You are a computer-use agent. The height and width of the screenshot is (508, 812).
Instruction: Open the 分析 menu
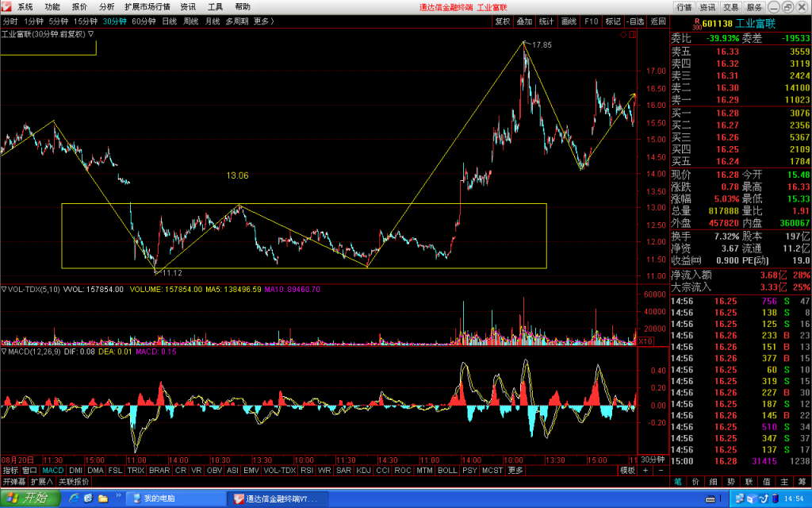[x=106, y=6]
